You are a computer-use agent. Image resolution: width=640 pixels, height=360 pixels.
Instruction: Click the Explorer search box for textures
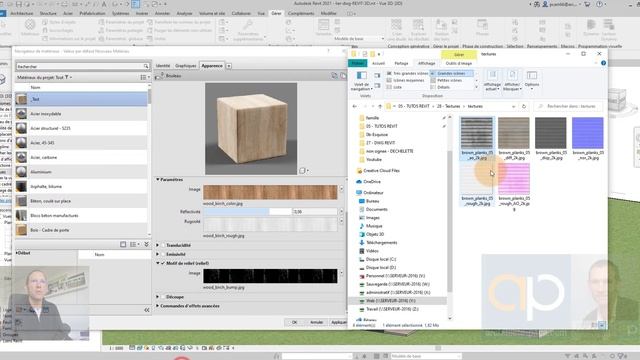[x=568, y=106]
